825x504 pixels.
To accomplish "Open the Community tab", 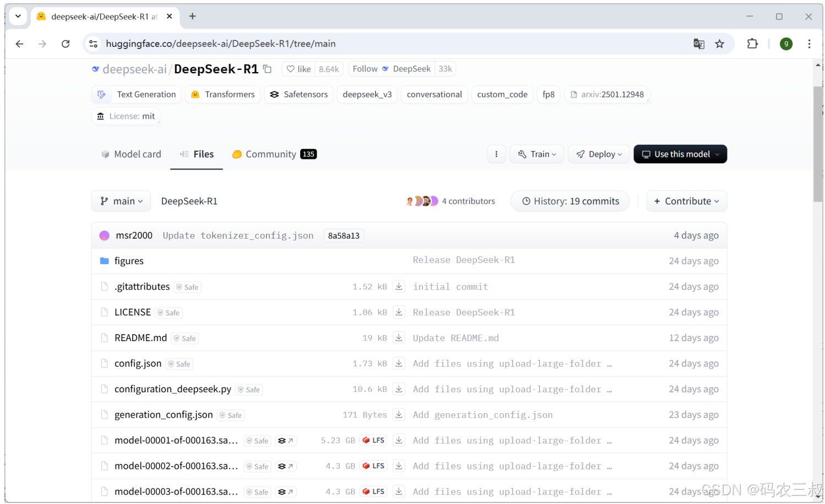I will click(271, 154).
